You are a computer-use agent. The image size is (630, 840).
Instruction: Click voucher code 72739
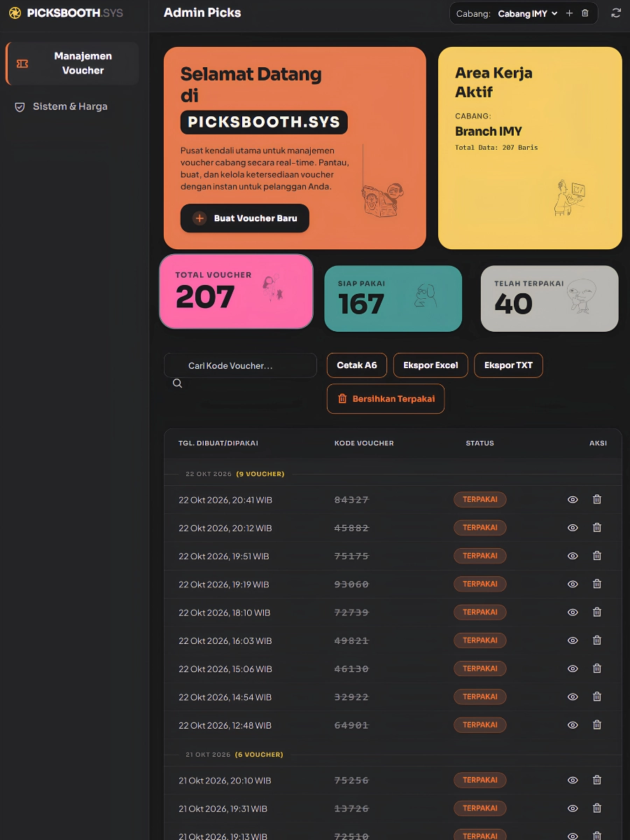(x=351, y=612)
